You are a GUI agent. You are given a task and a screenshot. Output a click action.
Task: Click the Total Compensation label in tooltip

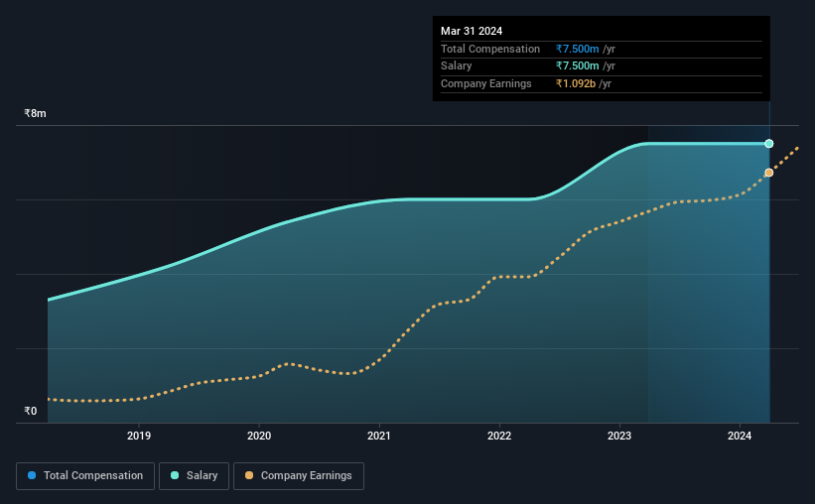pyautogui.click(x=490, y=49)
